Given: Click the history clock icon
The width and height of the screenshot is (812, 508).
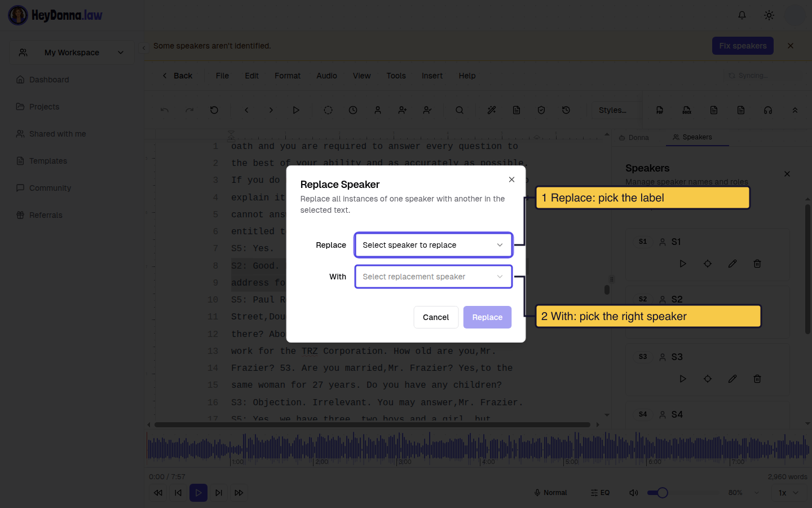Looking at the screenshot, I should 566,110.
